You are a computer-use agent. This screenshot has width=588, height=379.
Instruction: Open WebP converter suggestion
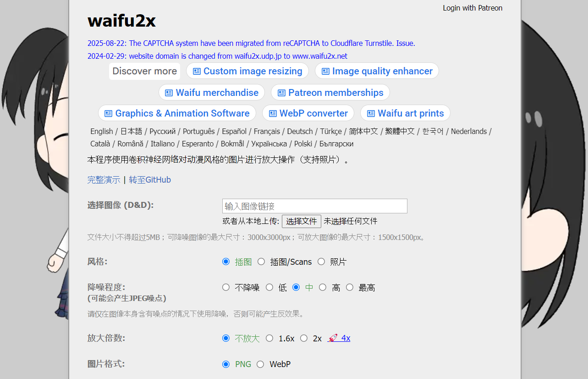308,113
